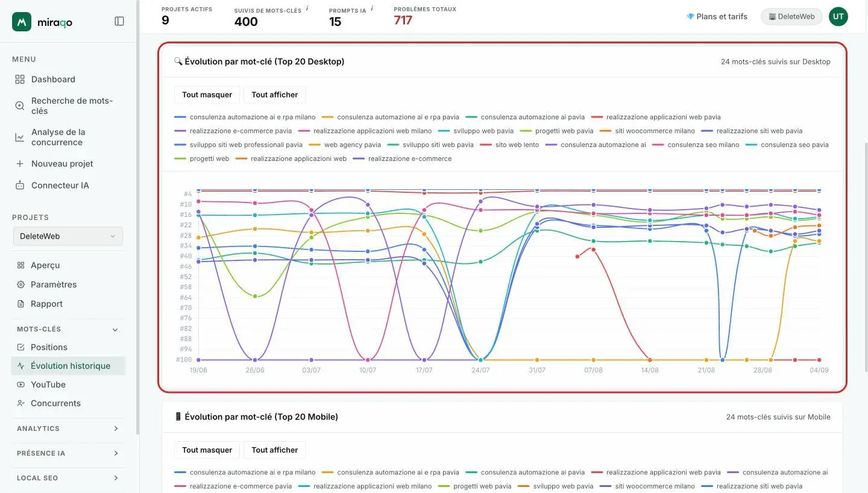The image size is (868, 493).
Task: Collapse the MOTS-CLÉS section chevron
Action: coord(115,330)
